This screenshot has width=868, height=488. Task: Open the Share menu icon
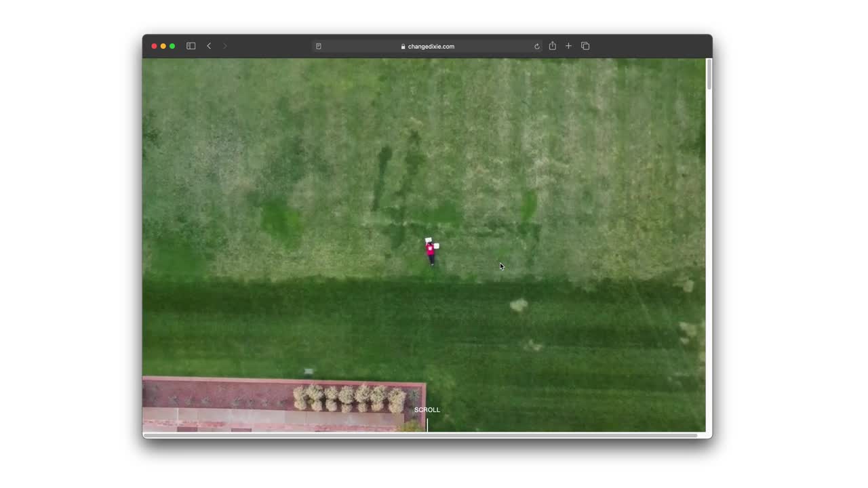[x=553, y=46]
